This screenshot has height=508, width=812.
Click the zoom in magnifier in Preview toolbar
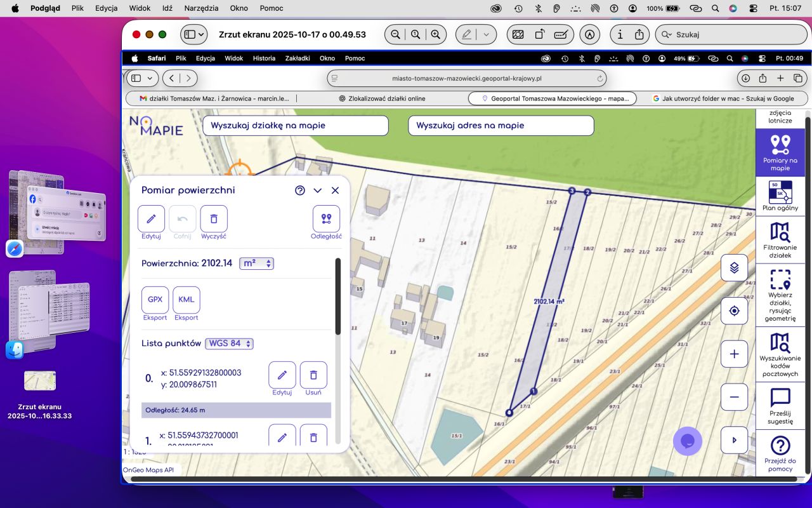pos(435,34)
